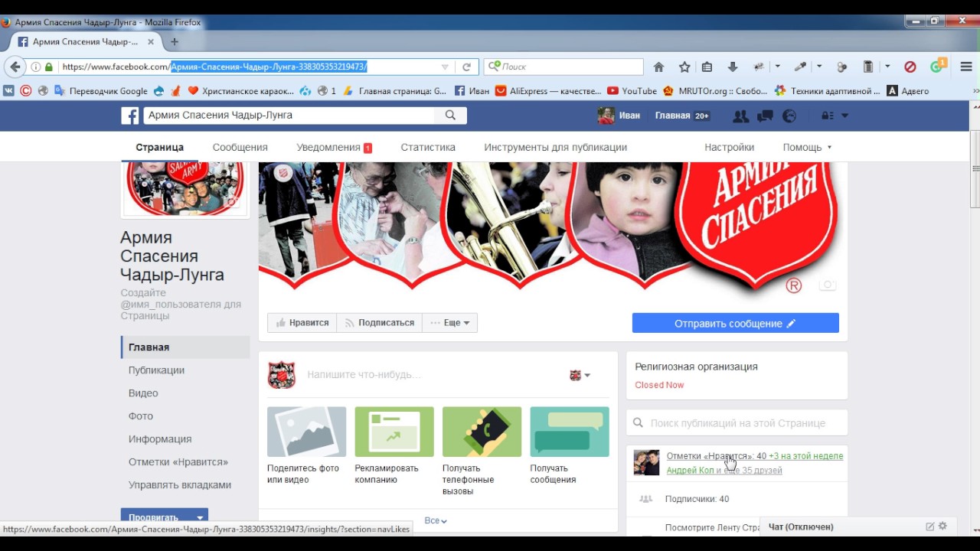Open Facebook friend requests icon
980x551 pixels.
point(740,116)
